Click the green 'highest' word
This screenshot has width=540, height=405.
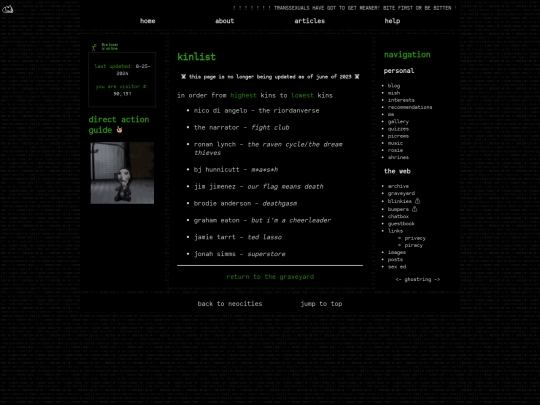[243, 95]
